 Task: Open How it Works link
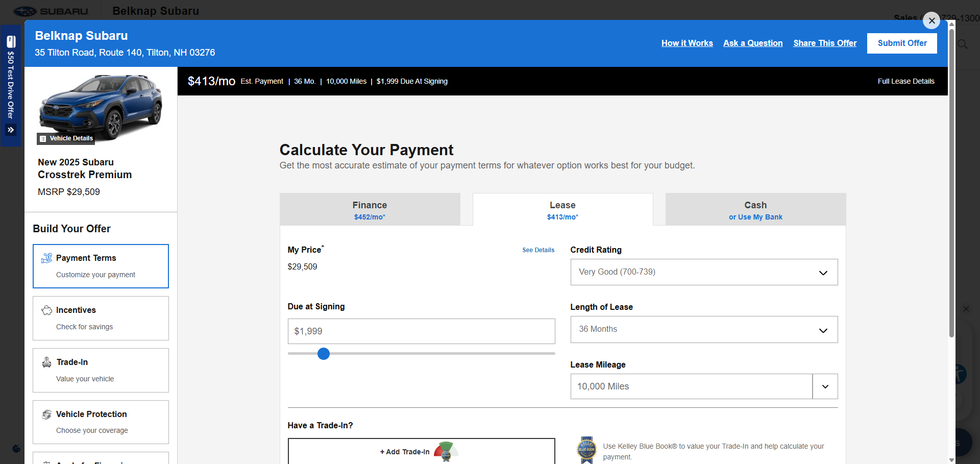tap(687, 43)
